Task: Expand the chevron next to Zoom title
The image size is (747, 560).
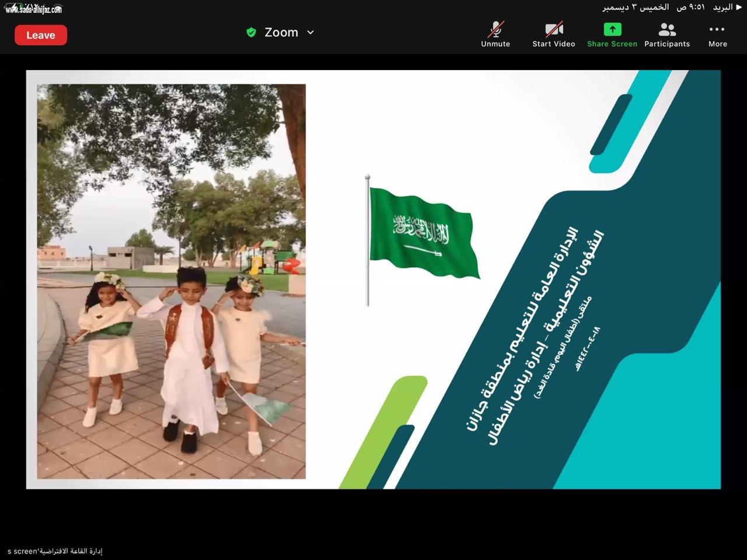Action: [x=310, y=33]
